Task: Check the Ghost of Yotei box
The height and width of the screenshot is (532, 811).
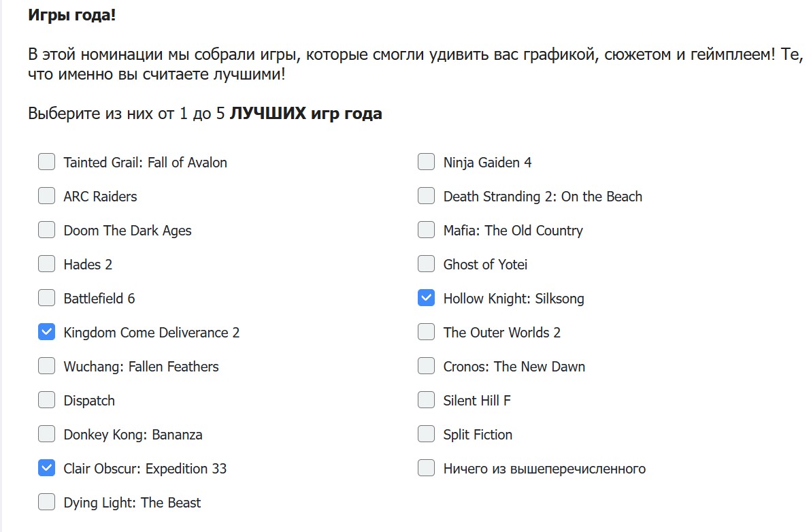Action: (x=426, y=264)
